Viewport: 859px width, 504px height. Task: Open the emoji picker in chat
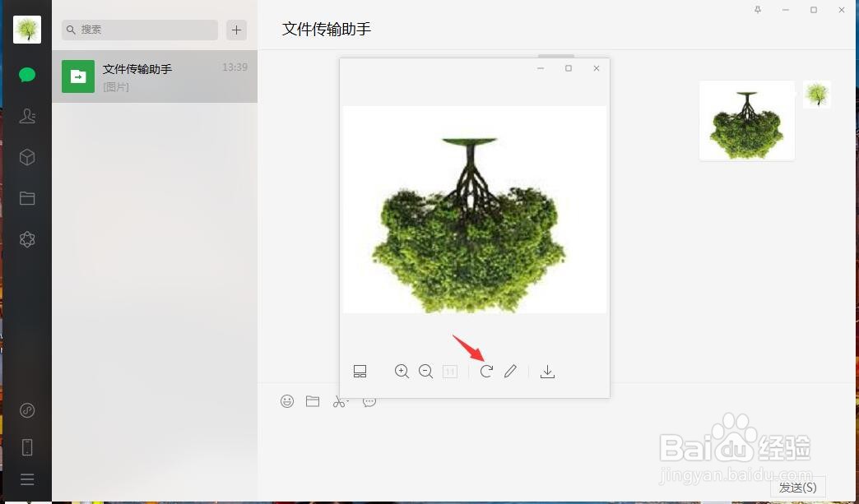point(287,401)
